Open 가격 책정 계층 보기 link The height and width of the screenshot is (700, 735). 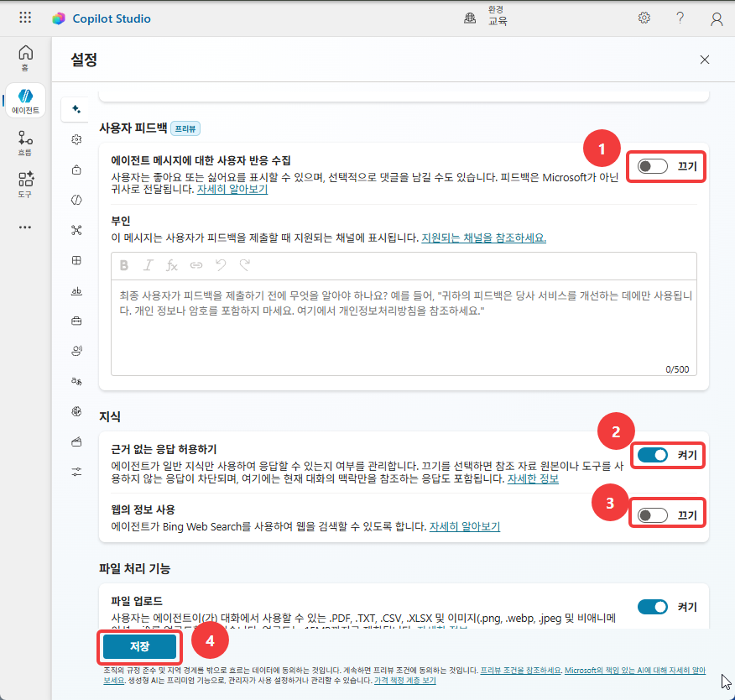tap(405, 681)
